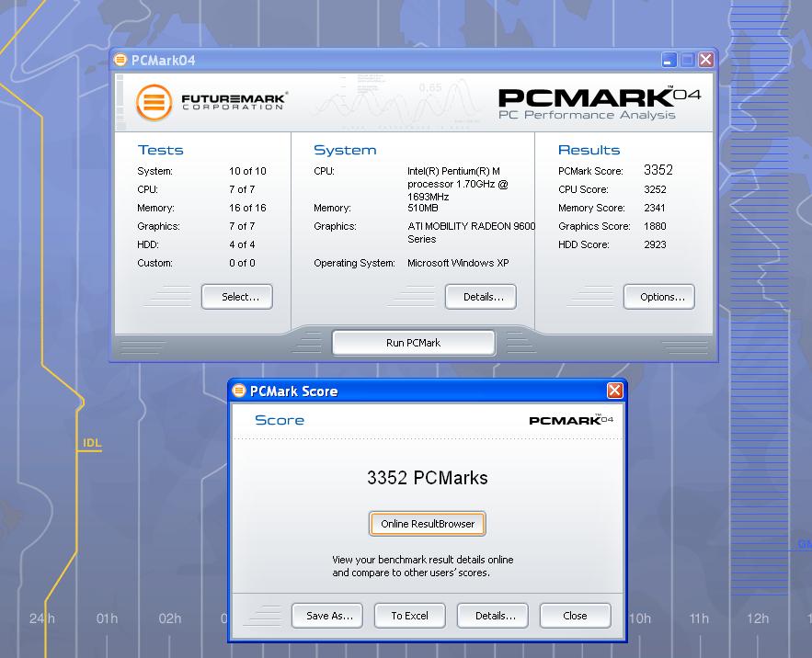Screen dimensions: 812x658
Task: Click the Graphics Score value 1880
Action: pos(655,226)
